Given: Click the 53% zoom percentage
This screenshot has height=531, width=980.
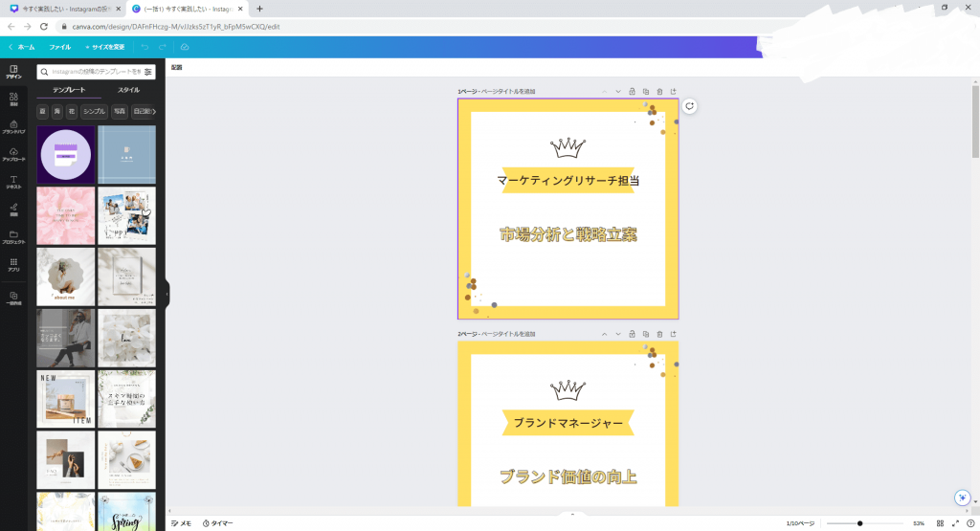Looking at the screenshot, I should pyautogui.click(x=919, y=523).
